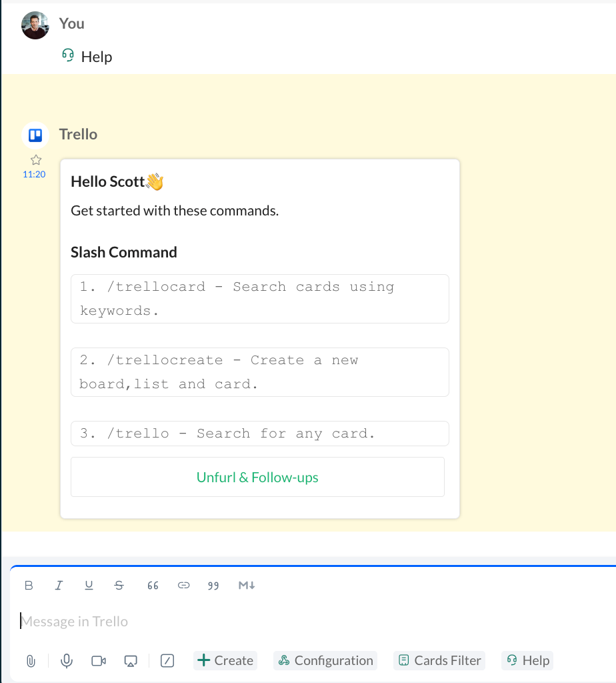Viewport: 616px width, 683px height.
Task: Open your profile picture avatar
Action: [35, 25]
